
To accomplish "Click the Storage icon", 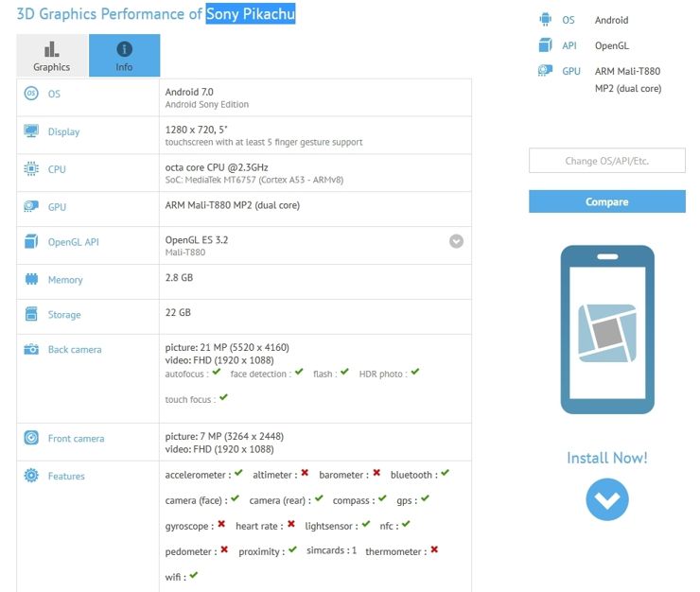I will [x=31, y=315].
